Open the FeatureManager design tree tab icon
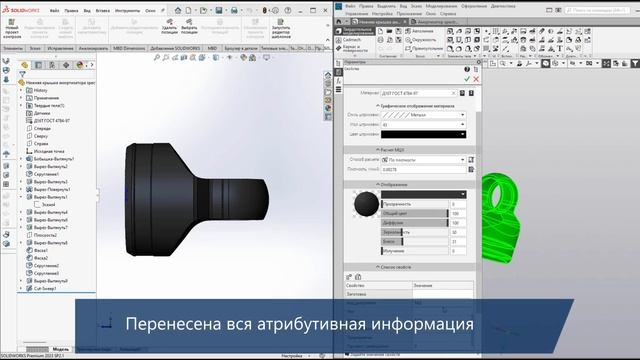The height and width of the screenshot is (360, 640). 25,65
